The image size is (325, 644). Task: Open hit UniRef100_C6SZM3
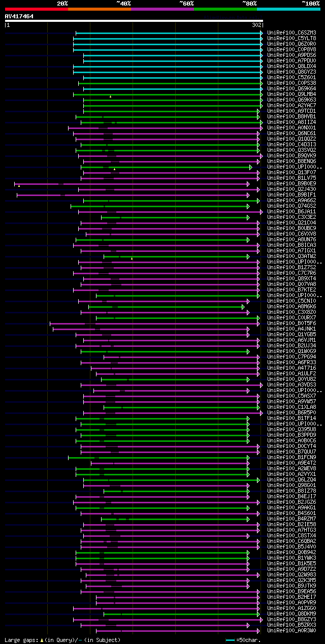tap(291, 33)
